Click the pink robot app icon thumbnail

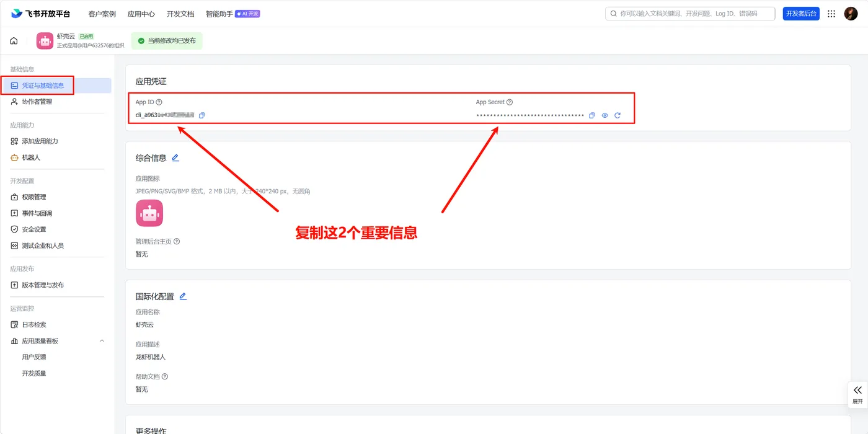click(x=149, y=213)
